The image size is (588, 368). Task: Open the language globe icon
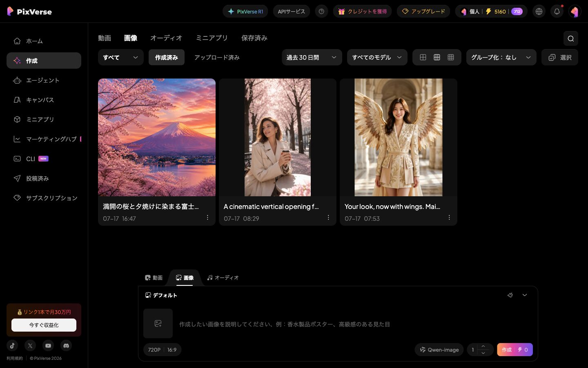(x=539, y=11)
